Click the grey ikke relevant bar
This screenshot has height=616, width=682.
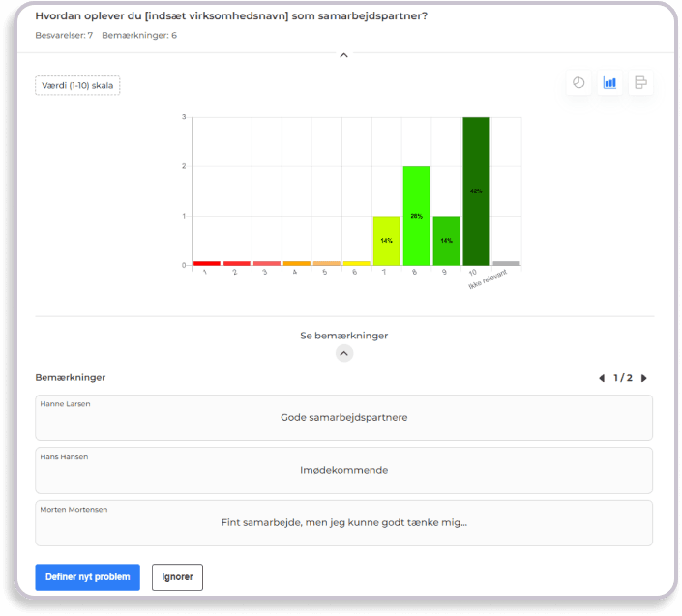pos(506,263)
